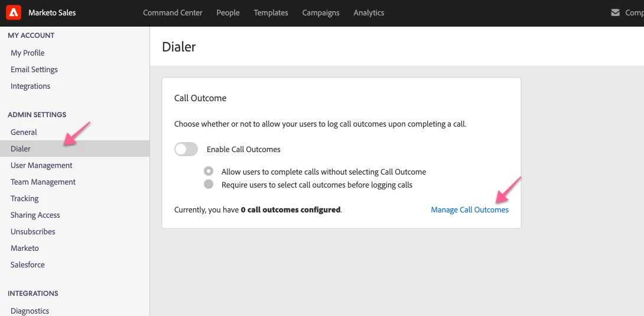Open the Templates menu
The image size is (644, 316).
[x=271, y=13]
